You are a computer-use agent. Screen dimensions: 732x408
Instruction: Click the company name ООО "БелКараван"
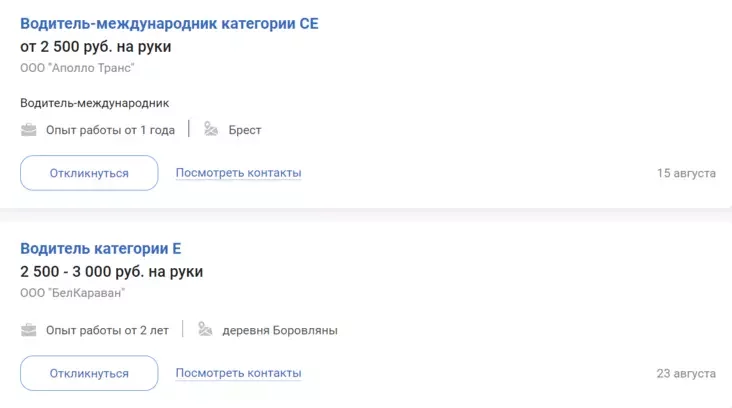73,293
